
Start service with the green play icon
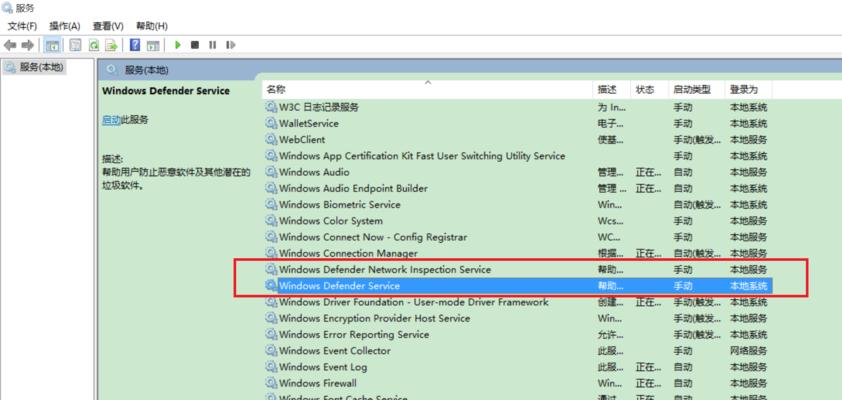178,45
